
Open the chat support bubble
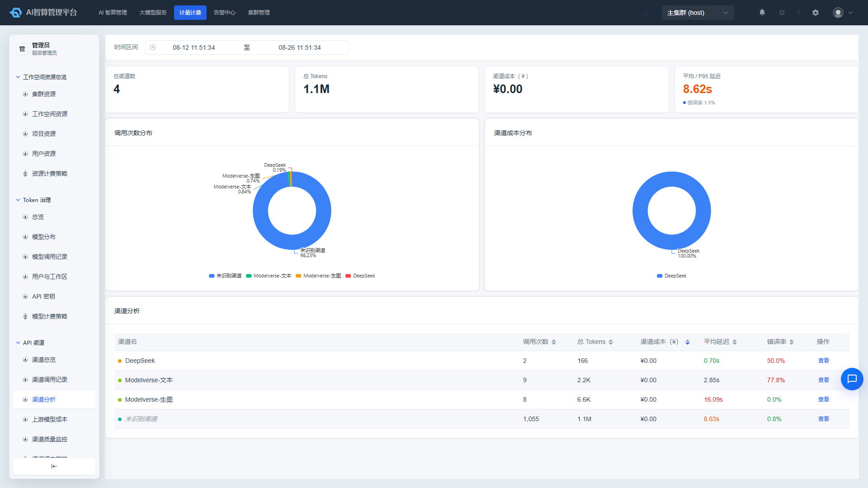pyautogui.click(x=852, y=379)
